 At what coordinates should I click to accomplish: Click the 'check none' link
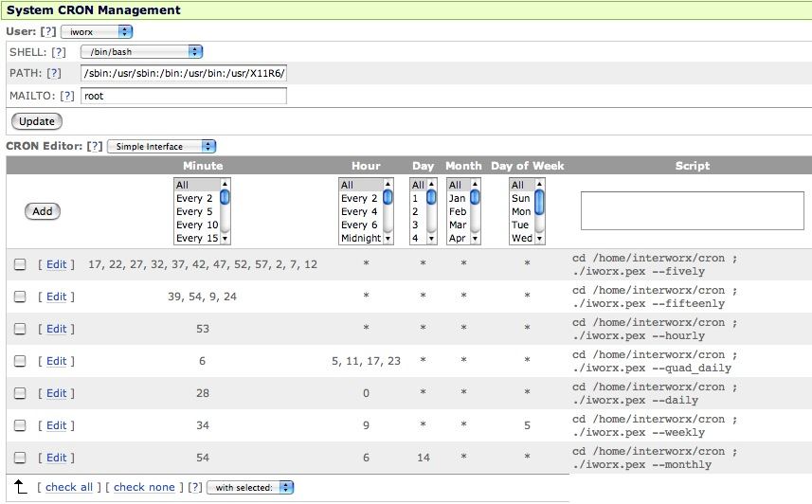pos(144,487)
